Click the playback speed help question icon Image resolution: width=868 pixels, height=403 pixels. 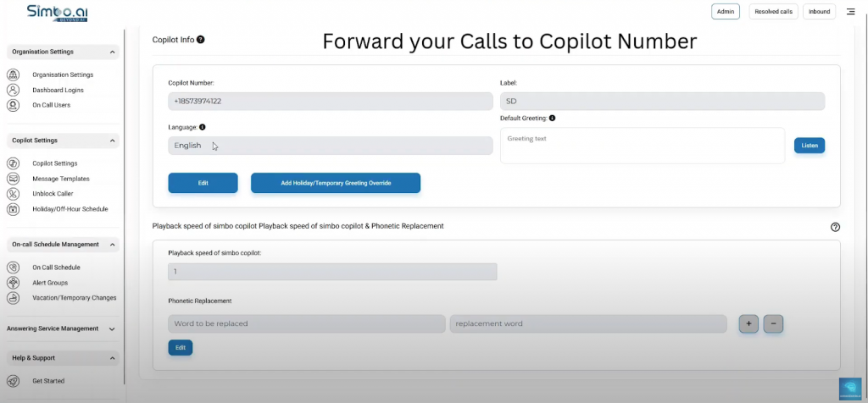point(835,227)
